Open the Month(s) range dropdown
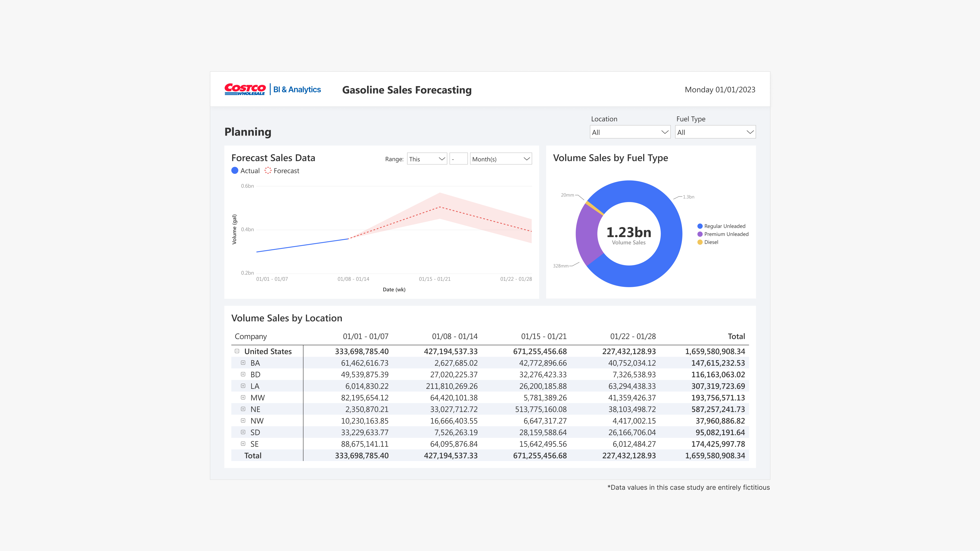This screenshot has height=551, width=980. point(501,159)
